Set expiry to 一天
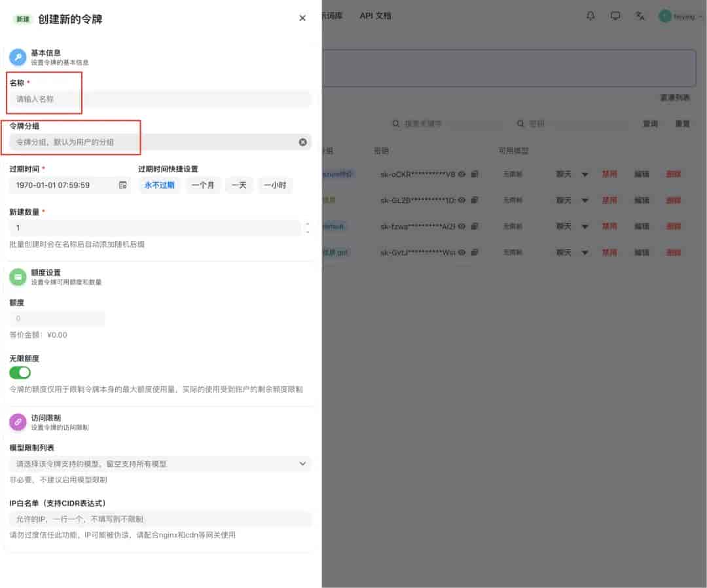This screenshot has height=588, width=707. (239, 185)
